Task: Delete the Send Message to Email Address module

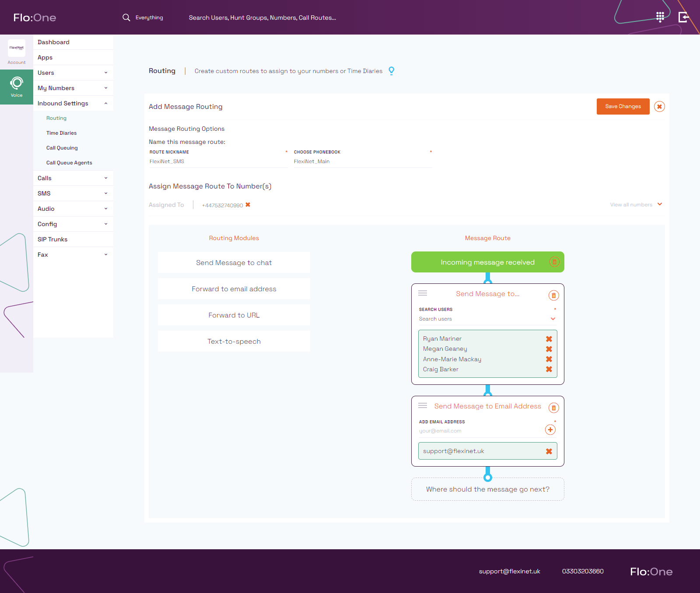Action: click(553, 408)
